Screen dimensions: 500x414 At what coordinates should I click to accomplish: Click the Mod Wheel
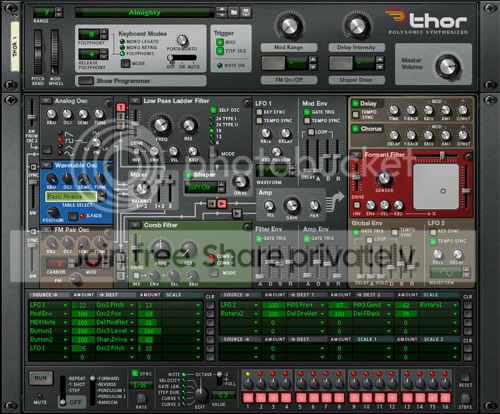(55, 52)
